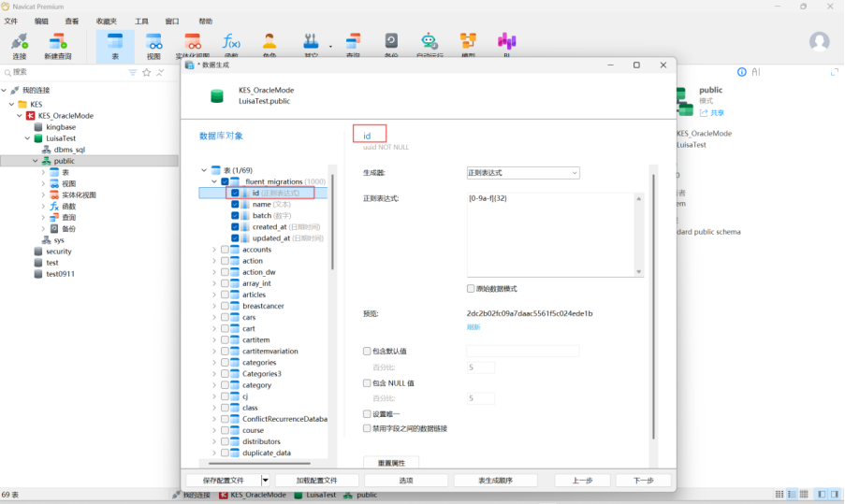Open the 视图 (View) toolbar icon

154,44
